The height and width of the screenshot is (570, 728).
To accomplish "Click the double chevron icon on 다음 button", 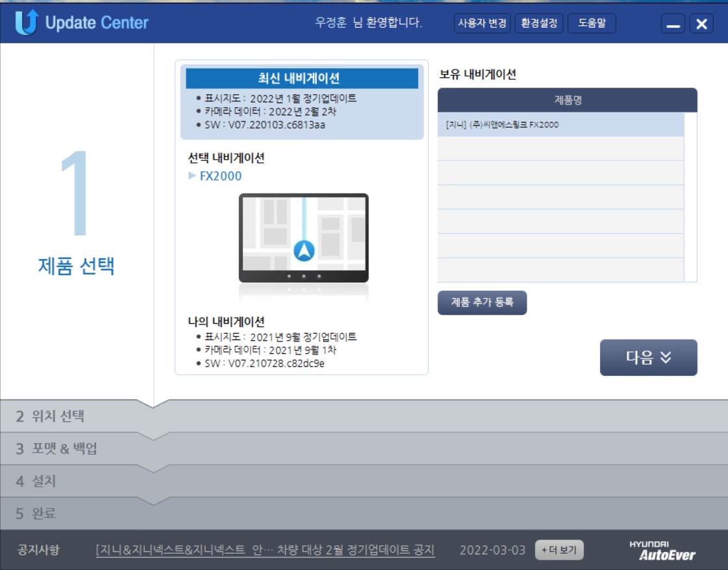I will click(666, 357).
